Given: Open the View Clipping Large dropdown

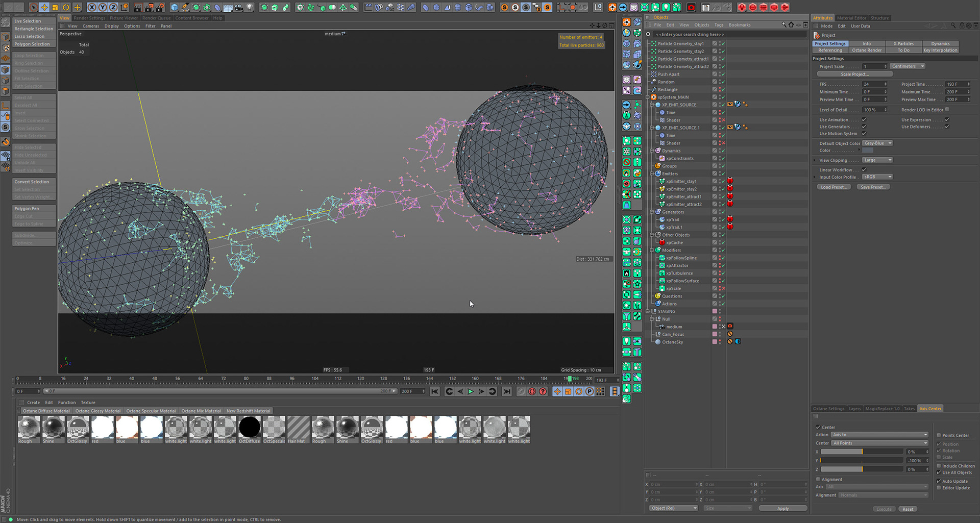Looking at the screenshot, I should coord(877,160).
